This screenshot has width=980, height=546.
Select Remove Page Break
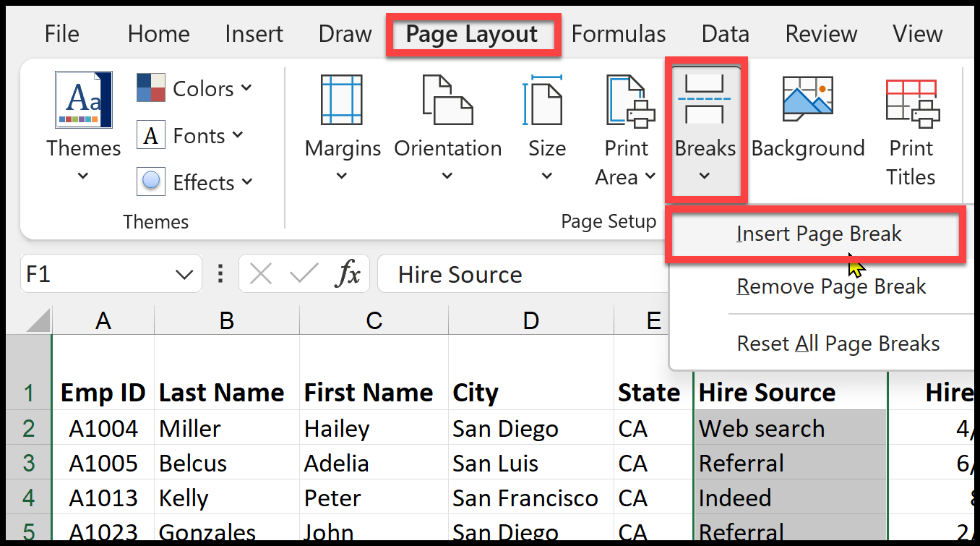coord(831,286)
